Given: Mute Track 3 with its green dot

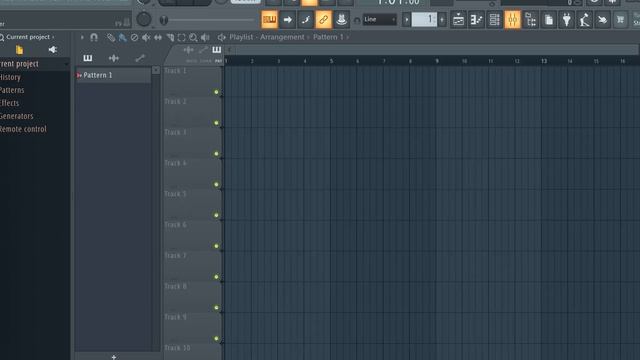Looking at the screenshot, I should tap(216, 154).
